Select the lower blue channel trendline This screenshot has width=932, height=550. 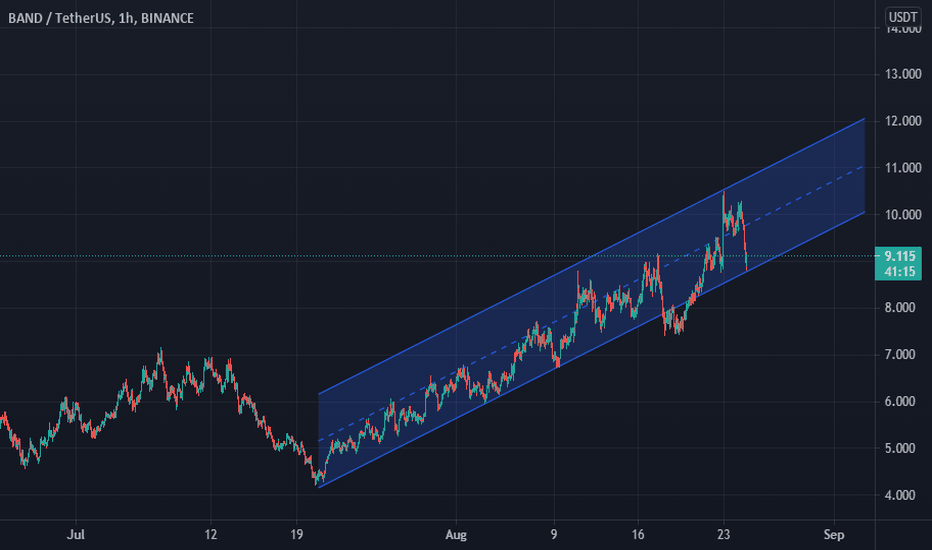(594, 349)
